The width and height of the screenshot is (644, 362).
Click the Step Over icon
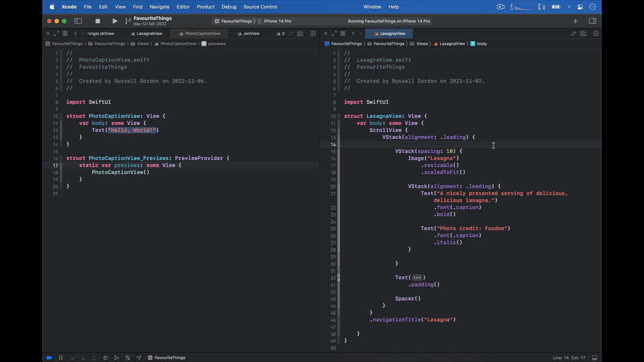click(72, 357)
